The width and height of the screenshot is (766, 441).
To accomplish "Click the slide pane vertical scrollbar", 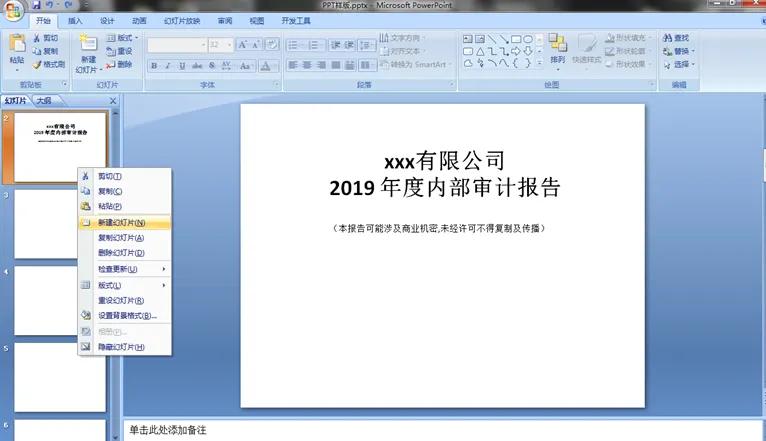I will (116, 273).
